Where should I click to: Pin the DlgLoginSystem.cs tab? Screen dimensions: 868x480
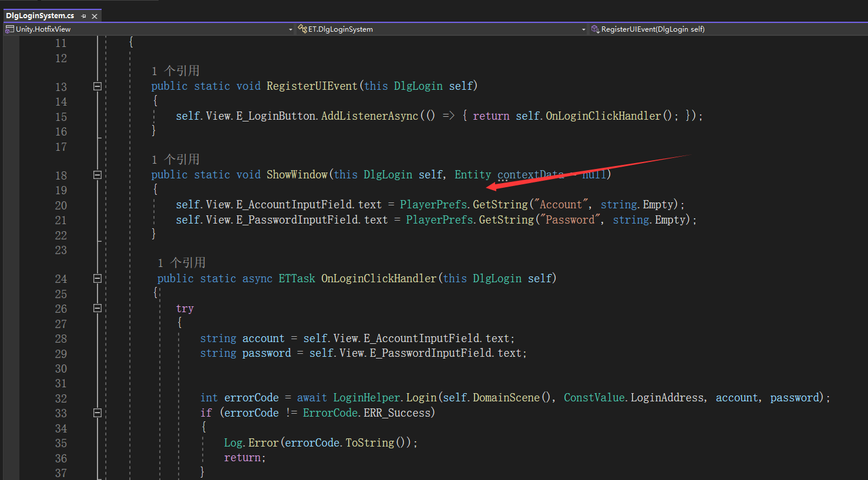84,16
